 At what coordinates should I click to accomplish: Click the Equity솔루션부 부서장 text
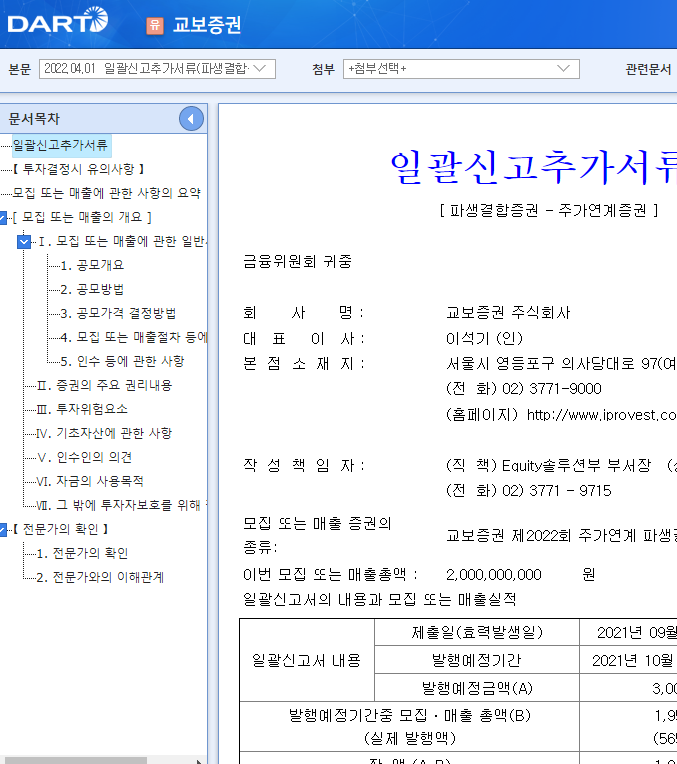tap(576, 465)
